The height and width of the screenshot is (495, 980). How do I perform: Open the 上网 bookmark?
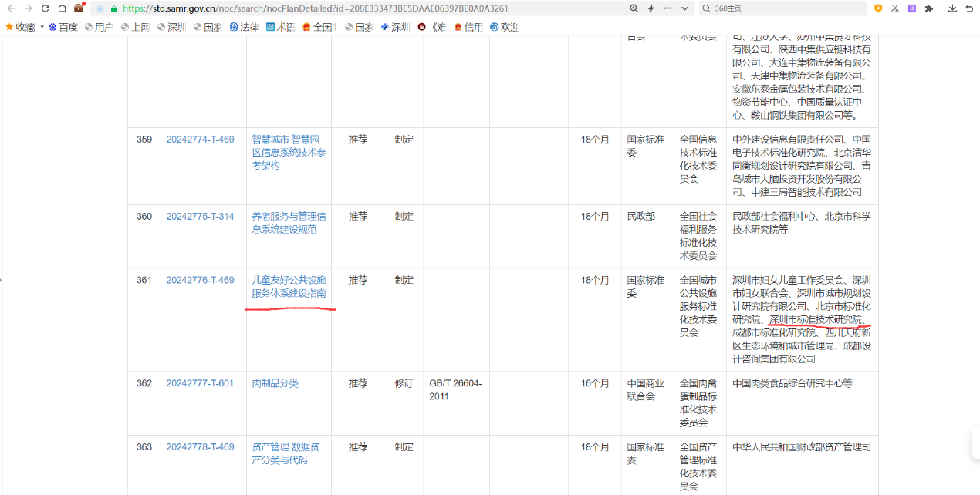point(135,27)
